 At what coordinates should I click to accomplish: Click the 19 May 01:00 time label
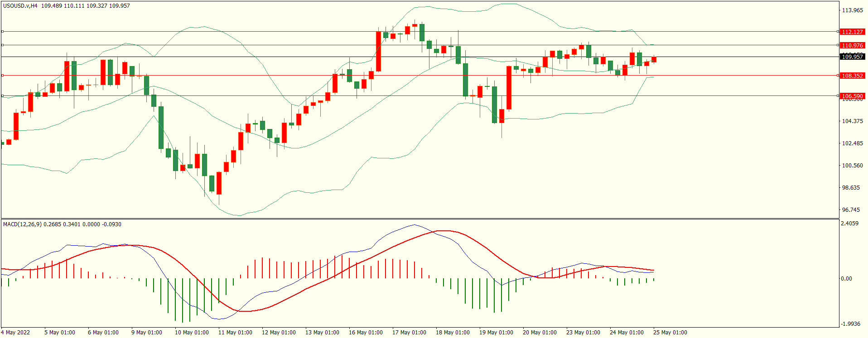point(496,332)
